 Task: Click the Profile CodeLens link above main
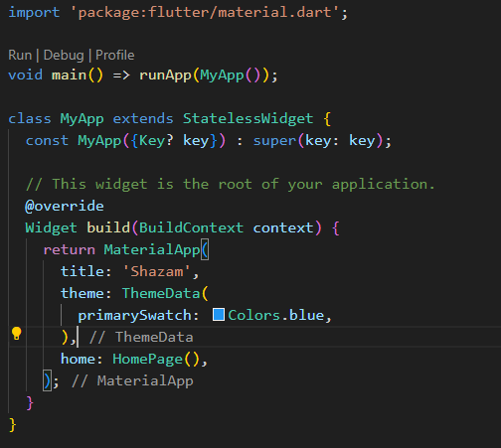coord(115,55)
